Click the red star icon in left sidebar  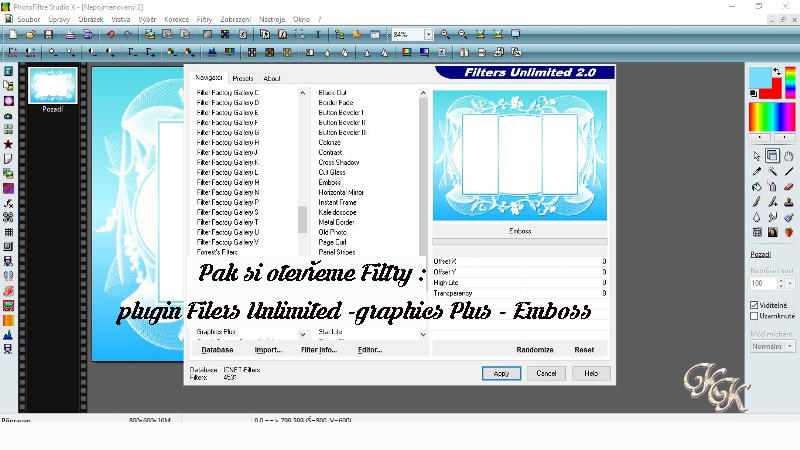tap(8, 144)
